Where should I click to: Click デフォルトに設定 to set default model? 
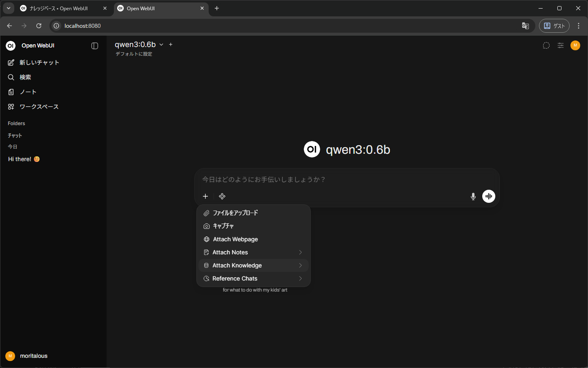click(134, 54)
